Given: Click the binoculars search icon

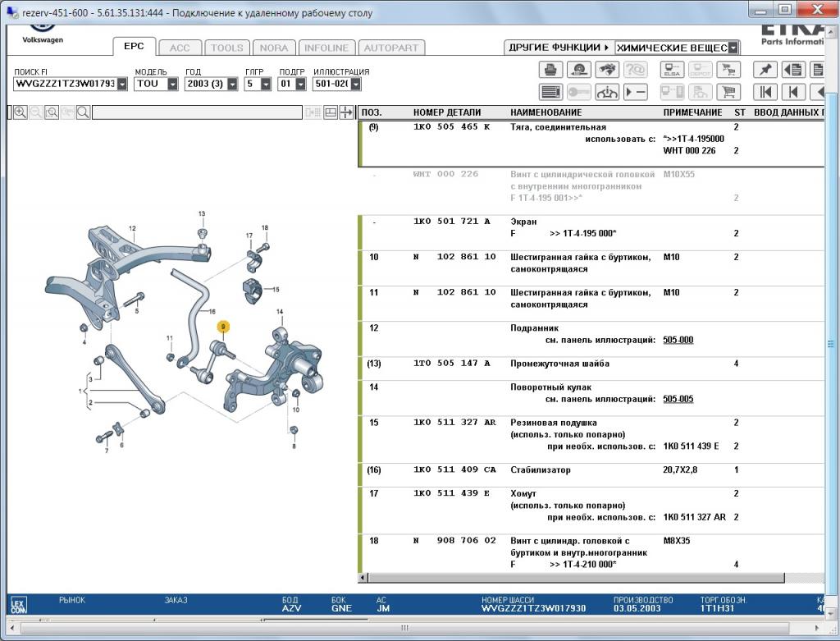Looking at the screenshot, I should 607,70.
